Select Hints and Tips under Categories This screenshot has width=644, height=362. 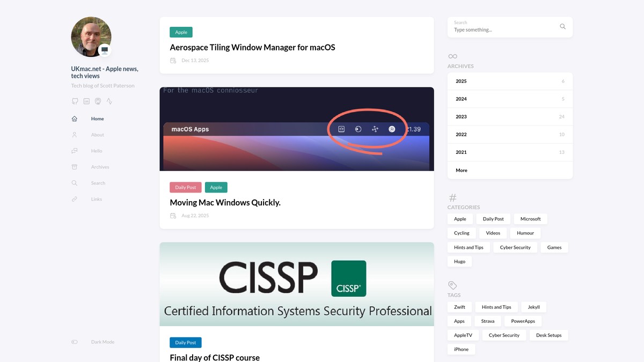click(x=469, y=247)
